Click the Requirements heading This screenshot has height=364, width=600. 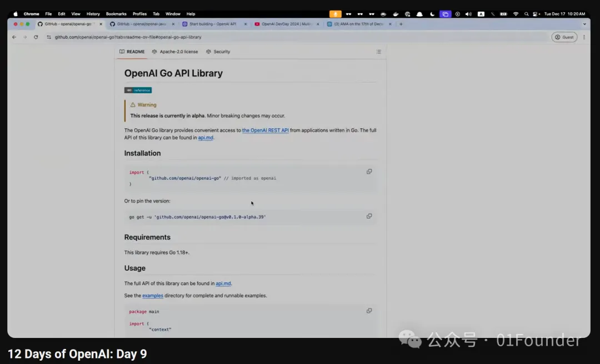tap(147, 237)
